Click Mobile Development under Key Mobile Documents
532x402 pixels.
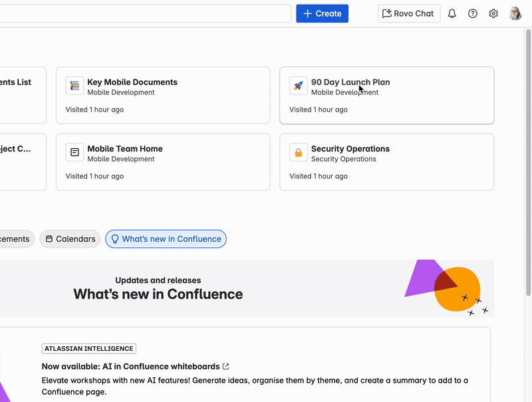(x=121, y=92)
